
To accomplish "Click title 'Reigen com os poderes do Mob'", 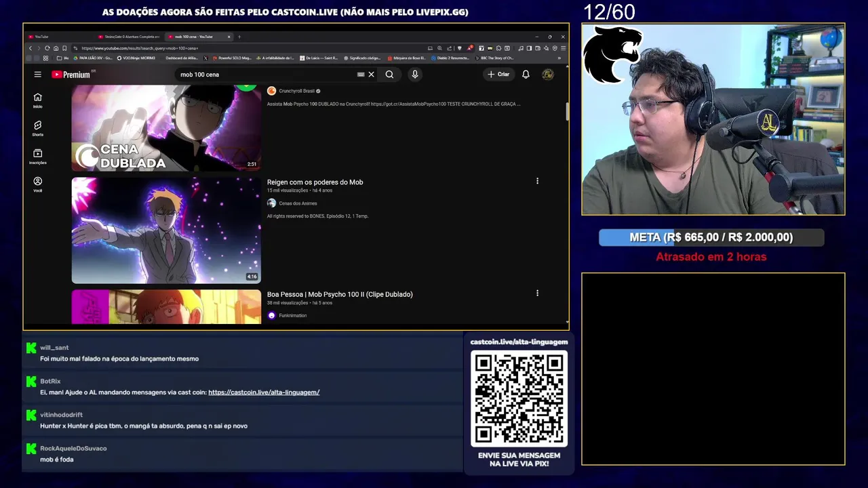I will tap(315, 182).
